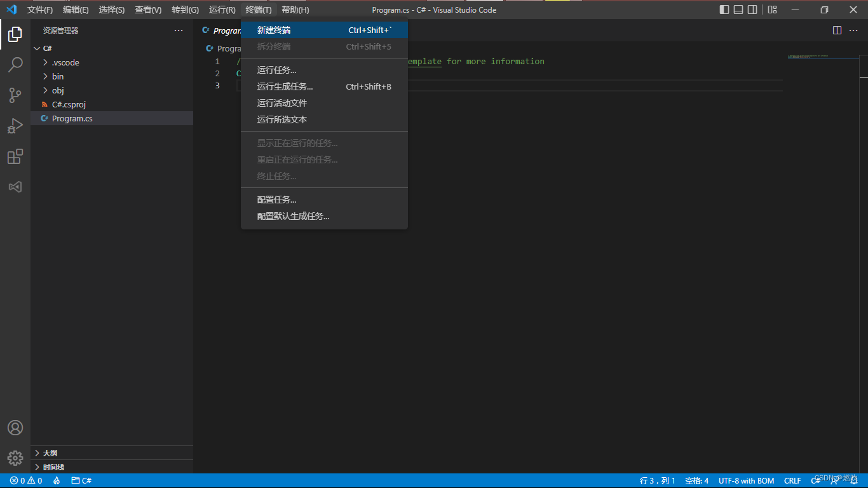Click encoding UTF-8 with BOM

pyautogui.click(x=746, y=481)
